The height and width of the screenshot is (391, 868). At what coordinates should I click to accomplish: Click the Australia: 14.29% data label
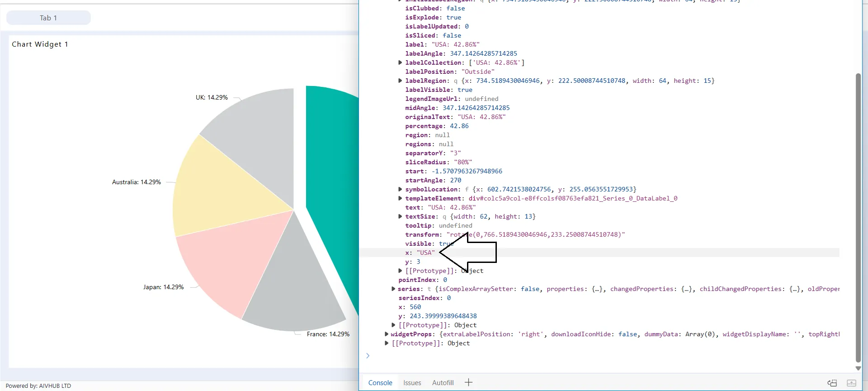pyautogui.click(x=137, y=182)
